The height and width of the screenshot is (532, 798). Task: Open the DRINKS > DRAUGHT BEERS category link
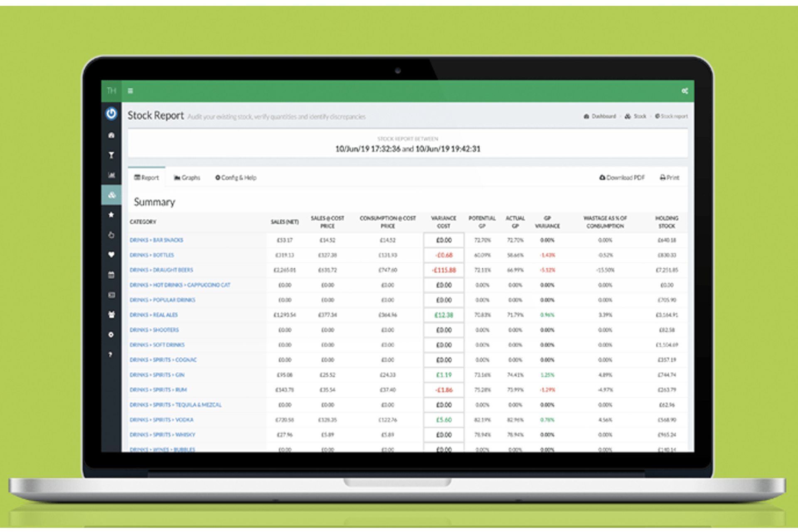click(x=161, y=270)
